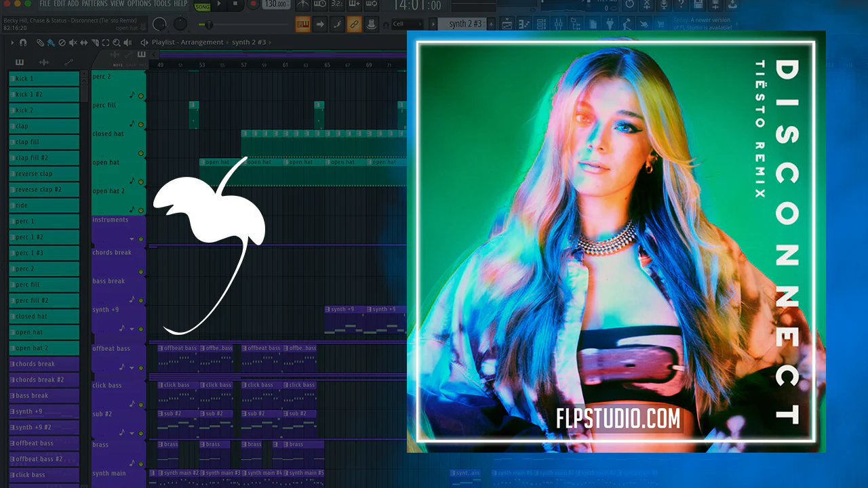Select the playlist Paint brush tool

[x=51, y=42]
